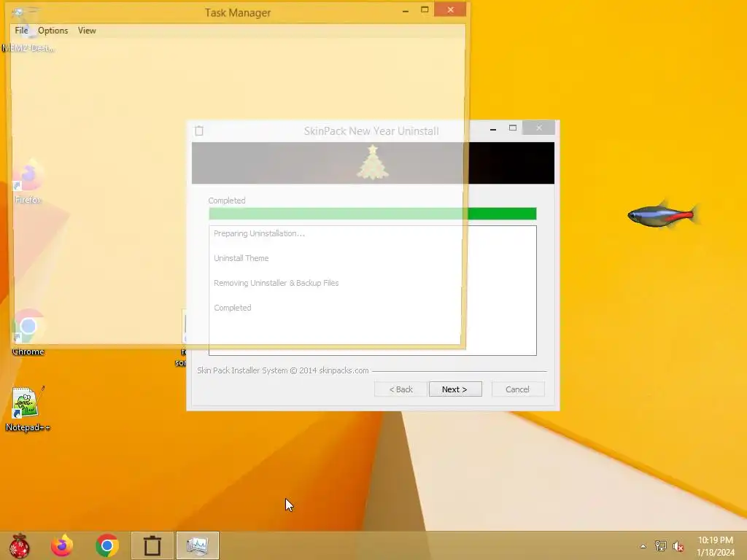747x560 pixels.
Task: Minimize the SkinPack New Year Uninstall window
Action: pos(493,128)
